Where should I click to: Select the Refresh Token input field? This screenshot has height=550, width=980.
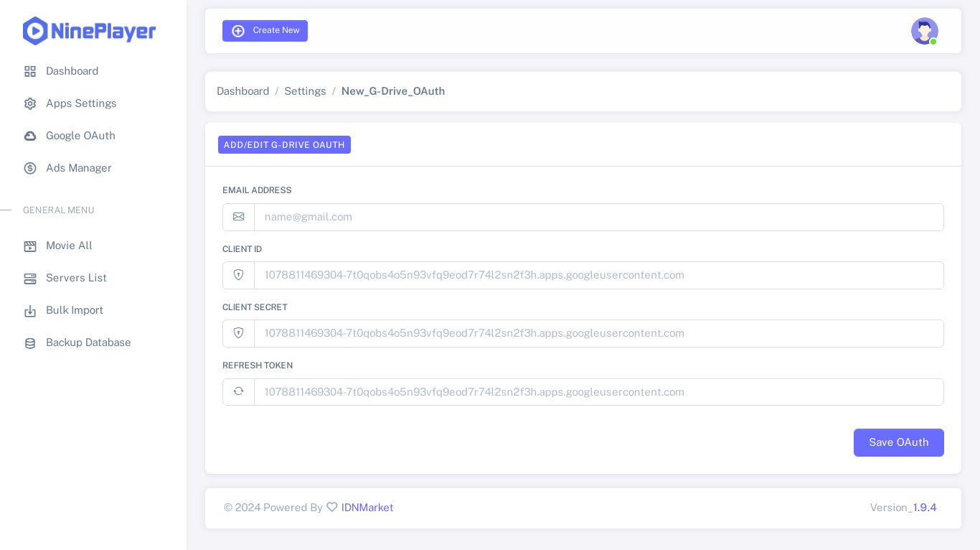598,392
